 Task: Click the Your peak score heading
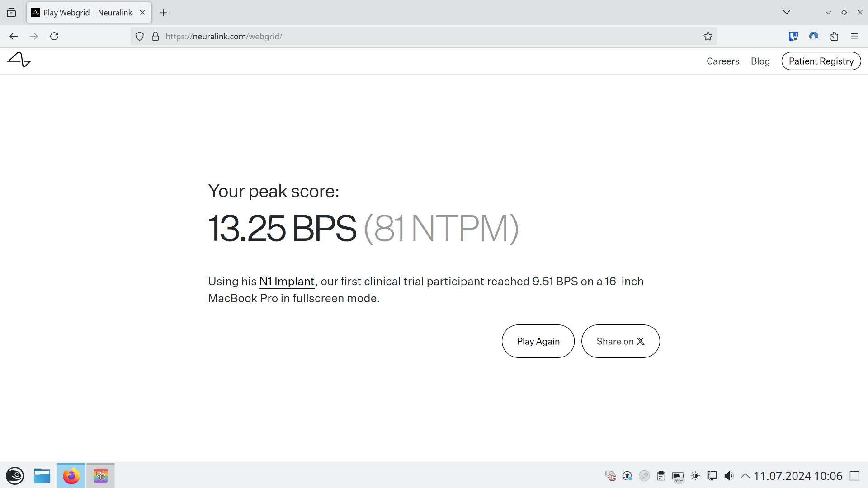tap(274, 191)
